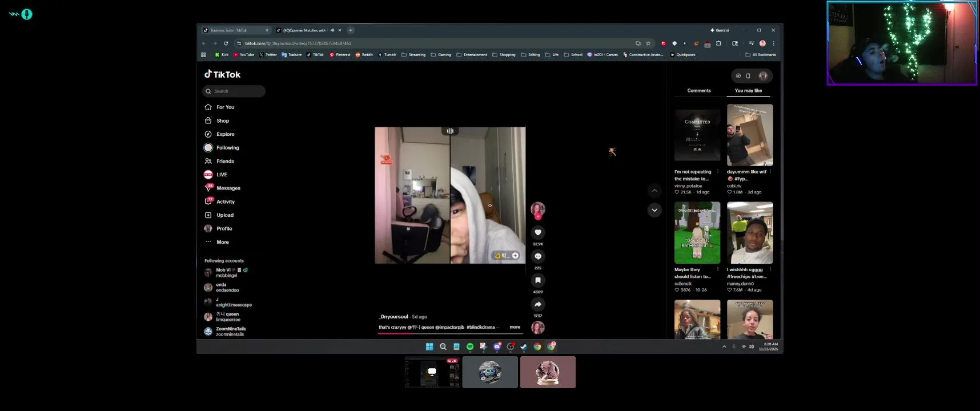Click the TikTok logo
980x411 pixels.
223,74
